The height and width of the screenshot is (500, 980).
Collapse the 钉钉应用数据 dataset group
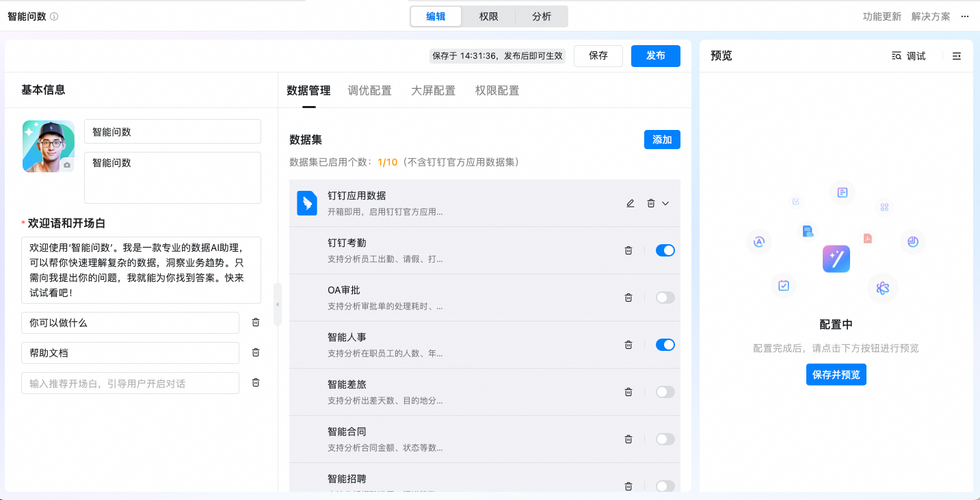click(x=665, y=203)
